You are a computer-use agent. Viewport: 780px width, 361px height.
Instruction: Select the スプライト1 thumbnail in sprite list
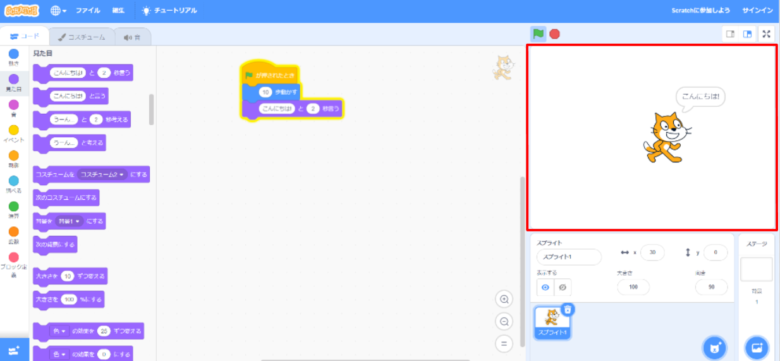pyautogui.click(x=552, y=323)
